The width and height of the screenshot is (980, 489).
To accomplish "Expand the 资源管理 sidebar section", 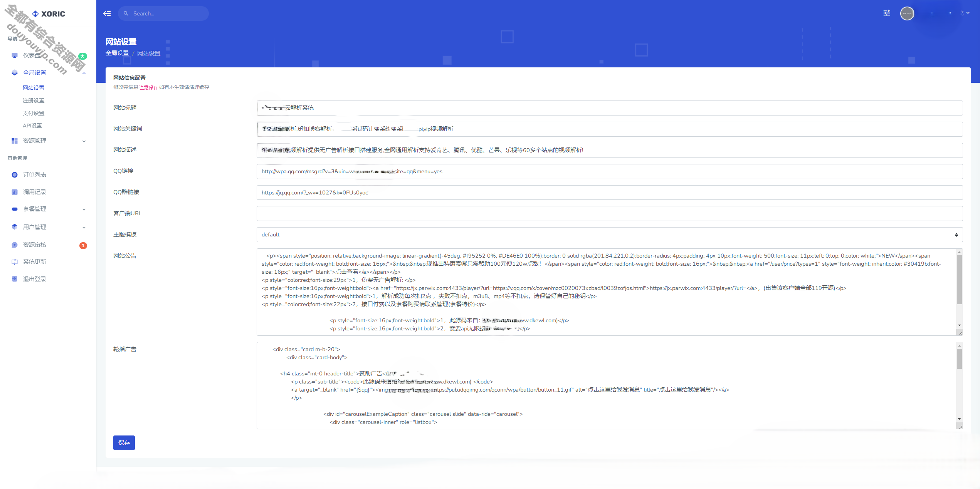I will (47, 141).
